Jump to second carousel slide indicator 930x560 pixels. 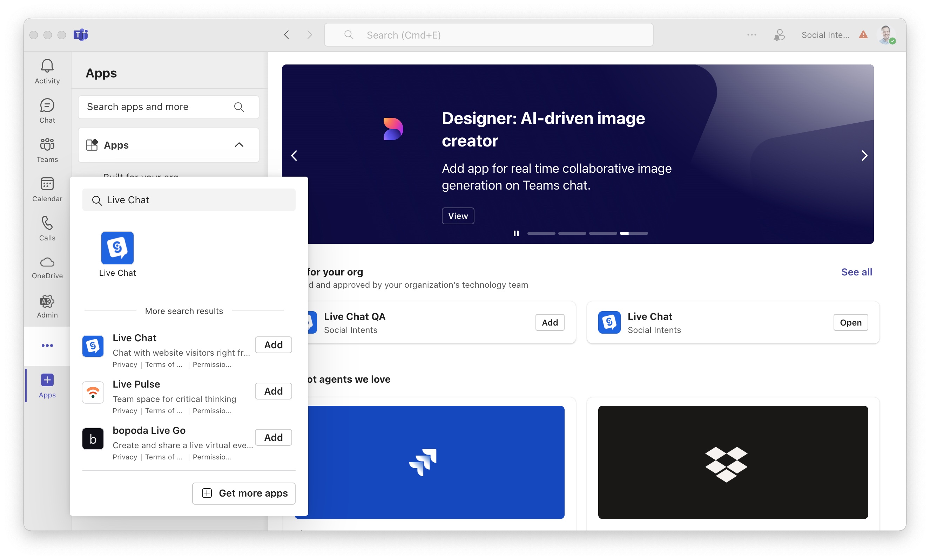(x=572, y=233)
